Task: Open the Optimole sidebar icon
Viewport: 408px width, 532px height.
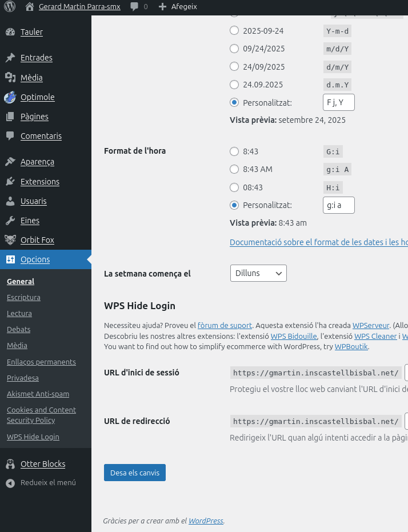Action: click(x=10, y=97)
